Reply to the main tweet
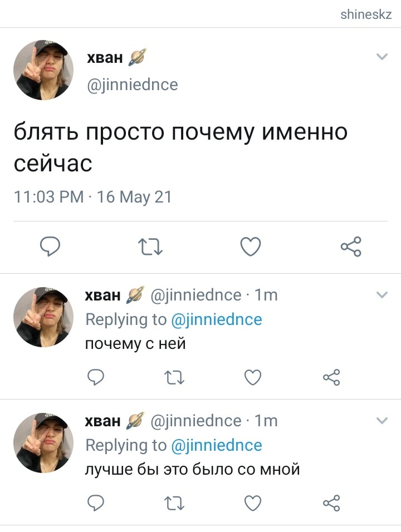The height and width of the screenshot is (532, 401). click(x=50, y=247)
